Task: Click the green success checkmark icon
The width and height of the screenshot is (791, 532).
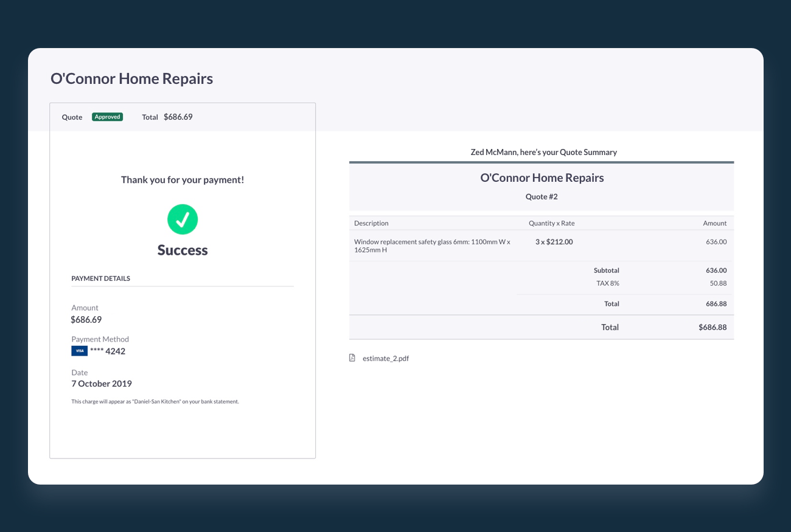Action: tap(183, 219)
